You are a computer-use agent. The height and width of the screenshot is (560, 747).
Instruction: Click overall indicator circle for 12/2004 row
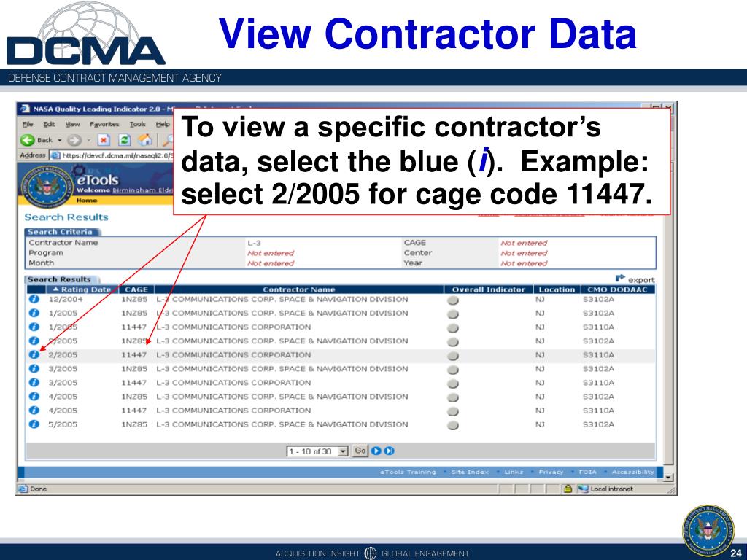tap(453, 300)
